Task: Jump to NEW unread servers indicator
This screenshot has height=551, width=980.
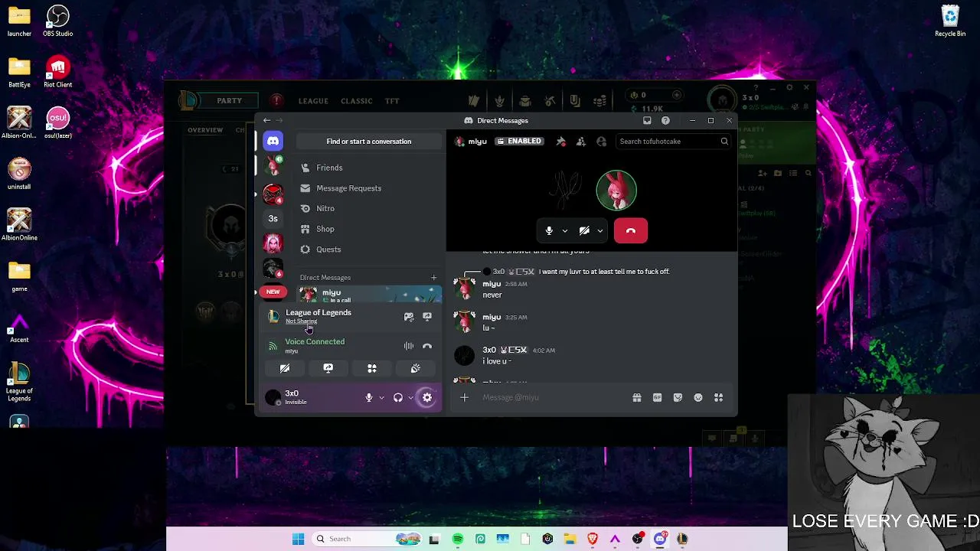Action: pos(273,292)
